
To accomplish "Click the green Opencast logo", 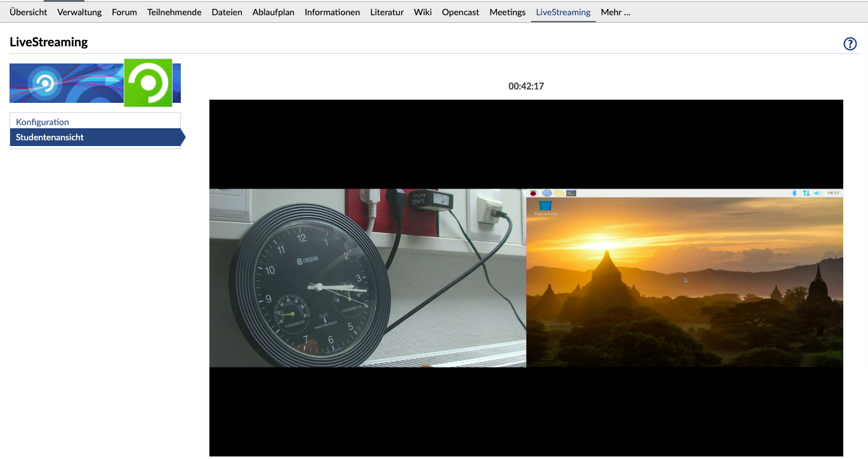I will tap(148, 83).
